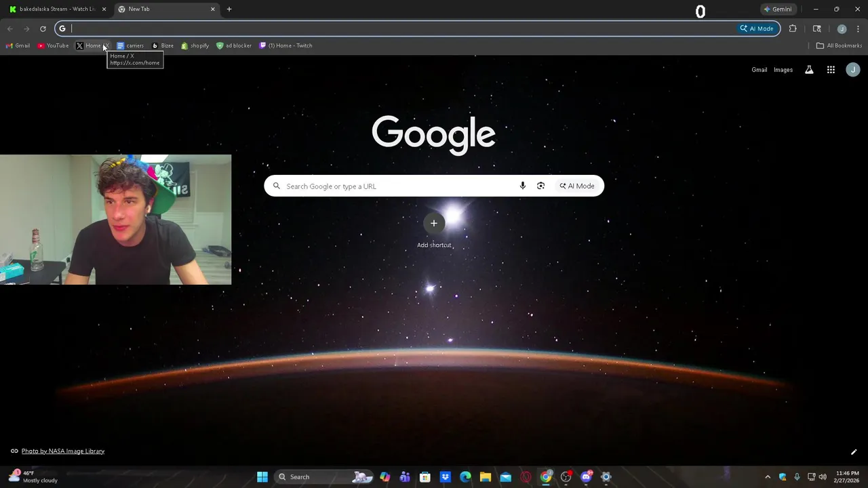Launch Microsoft Edge from the taskbar

tap(465, 476)
